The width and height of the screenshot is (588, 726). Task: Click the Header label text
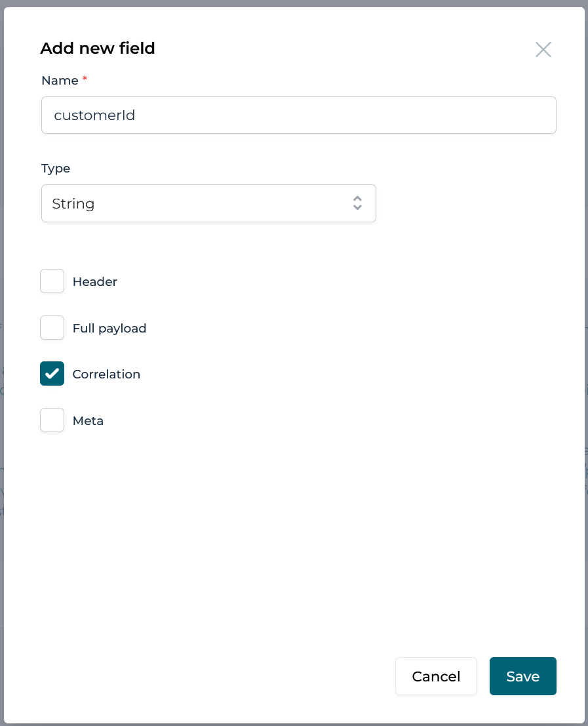95,282
